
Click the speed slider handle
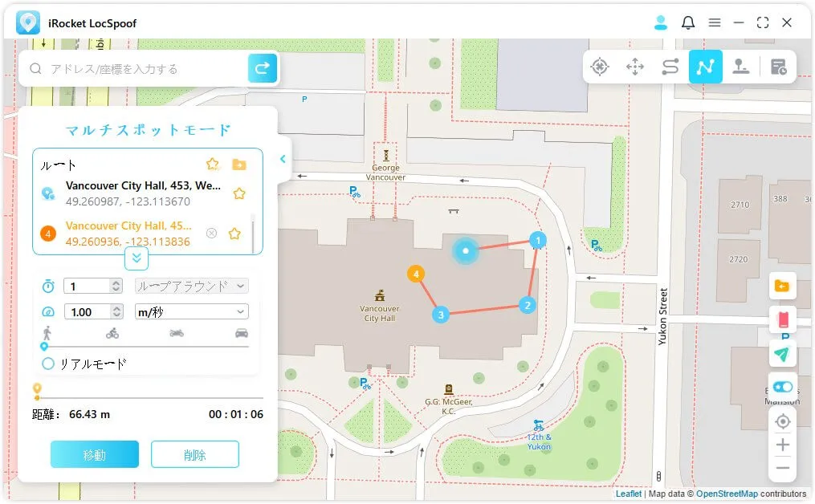[x=44, y=347]
